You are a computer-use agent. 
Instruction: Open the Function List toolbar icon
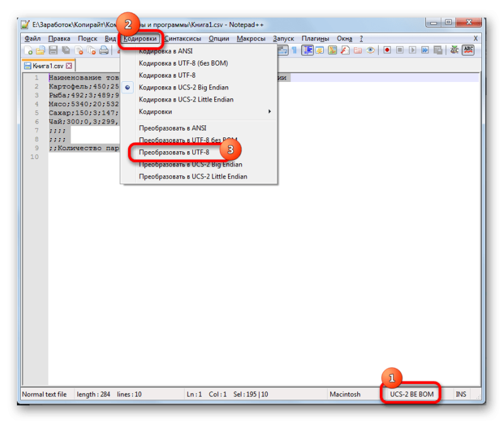[345, 50]
